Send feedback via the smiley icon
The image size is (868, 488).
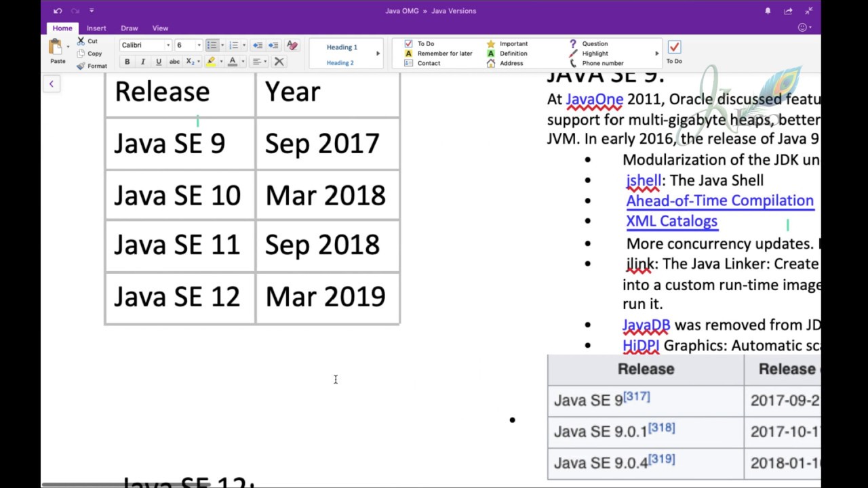[x=804, y=28]
